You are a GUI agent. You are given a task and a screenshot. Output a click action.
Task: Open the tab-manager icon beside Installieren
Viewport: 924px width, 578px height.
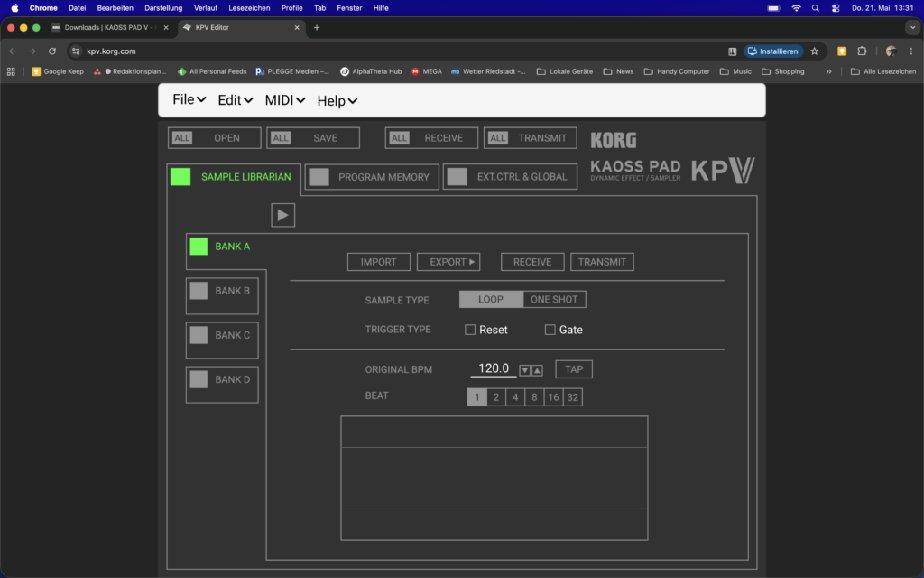pyautogui.click(x=733, y=51)
